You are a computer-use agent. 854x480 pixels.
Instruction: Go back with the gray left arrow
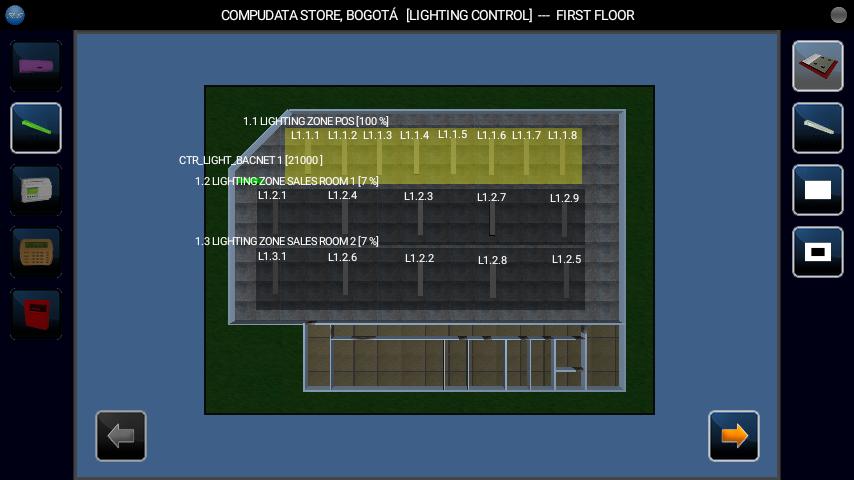click(x=121, y=436)
